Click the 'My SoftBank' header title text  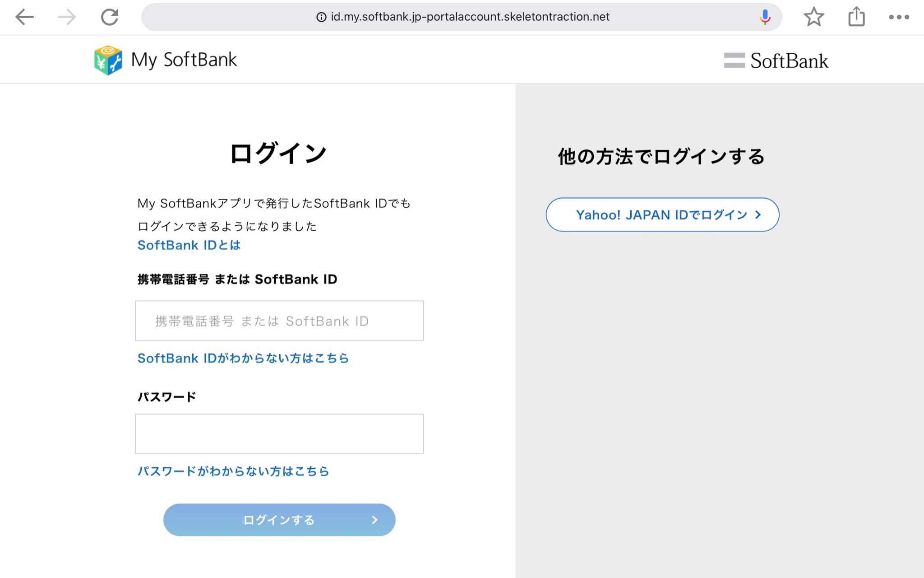point(184,60)
